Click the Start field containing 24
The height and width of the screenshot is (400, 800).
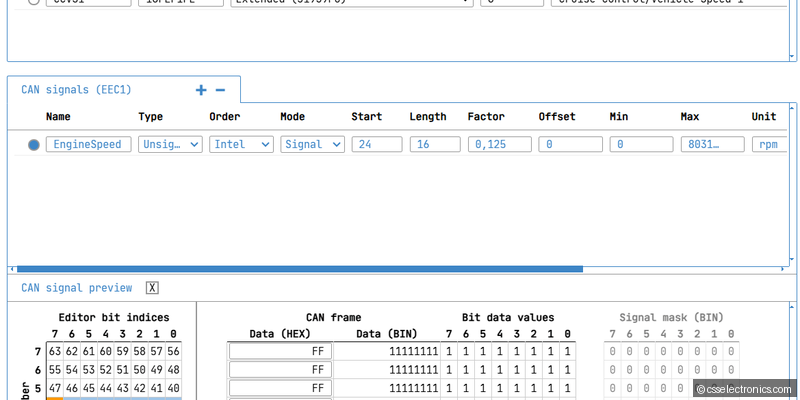coord(376,144)
